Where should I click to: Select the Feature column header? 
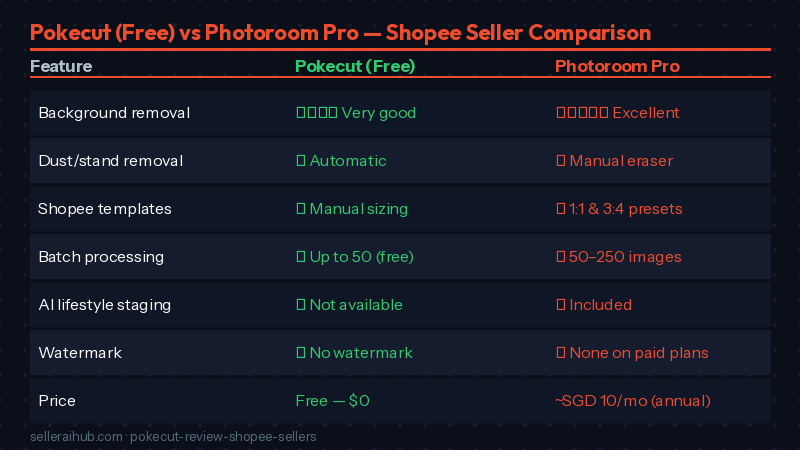pos(61,67)
